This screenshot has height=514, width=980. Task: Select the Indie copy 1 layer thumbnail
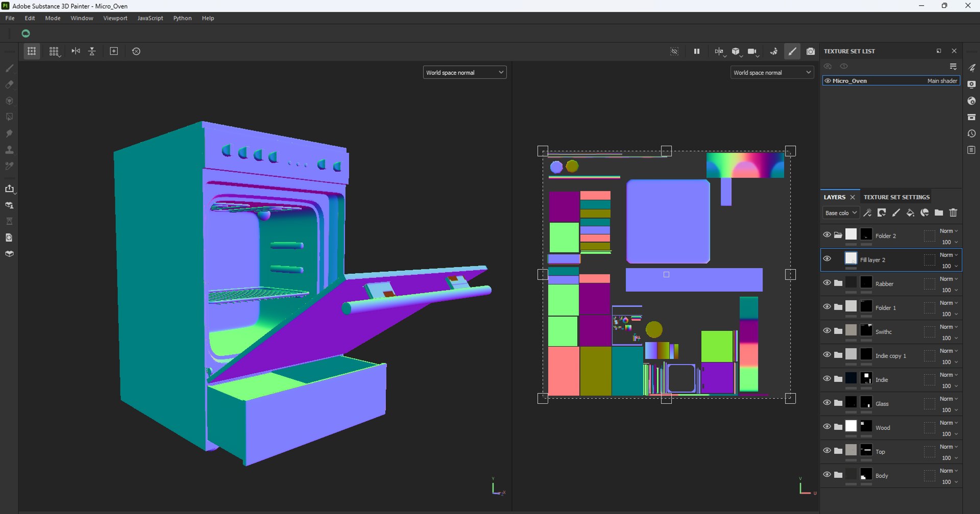click(851, 354)
